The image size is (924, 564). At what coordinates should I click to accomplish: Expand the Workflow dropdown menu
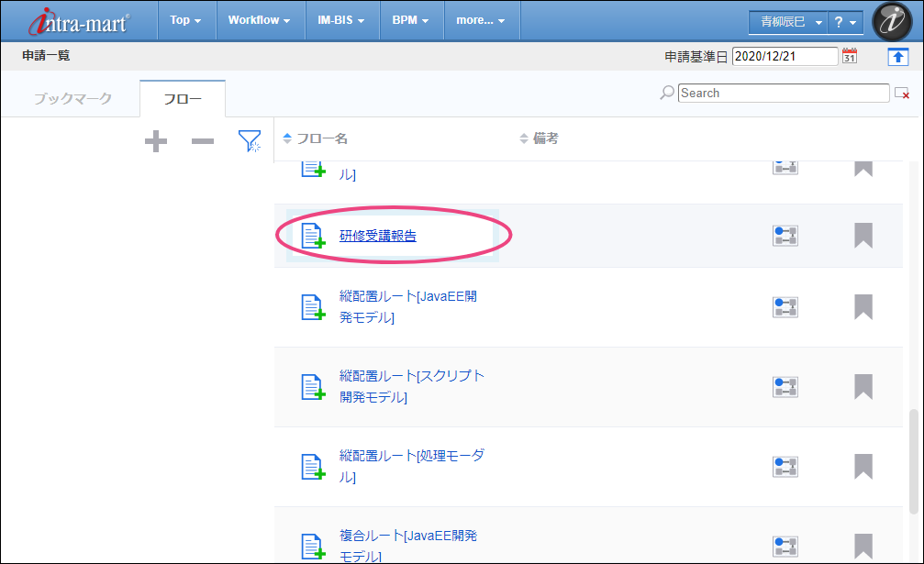click(260, 20)
